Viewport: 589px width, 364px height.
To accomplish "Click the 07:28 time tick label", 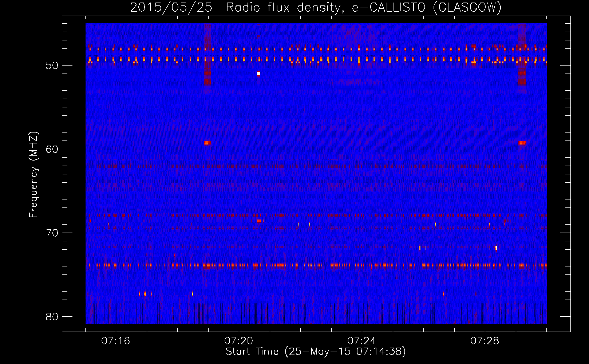I will click(x=485, y=341).
